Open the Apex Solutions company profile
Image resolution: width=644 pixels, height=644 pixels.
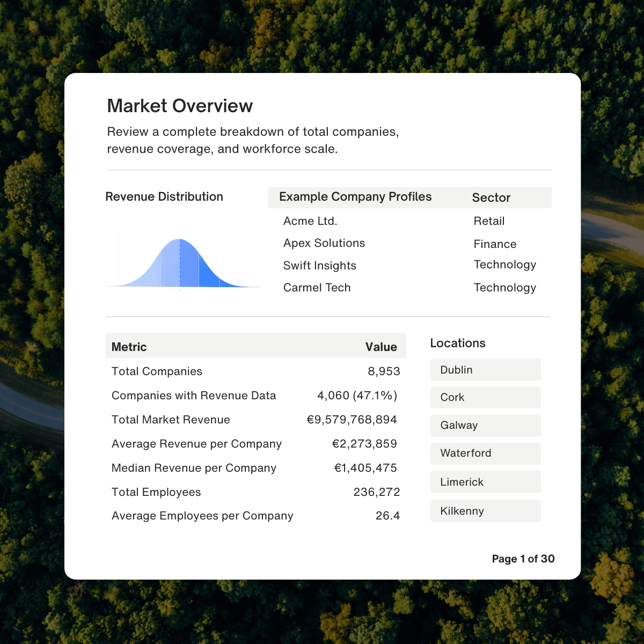pos(324,243)
